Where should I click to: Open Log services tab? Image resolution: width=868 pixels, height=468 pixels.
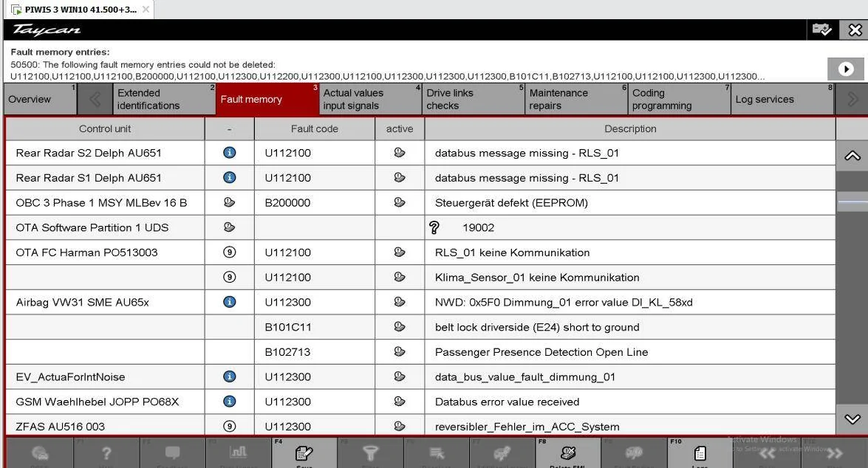pyautogui.click(x=782, y=100)
